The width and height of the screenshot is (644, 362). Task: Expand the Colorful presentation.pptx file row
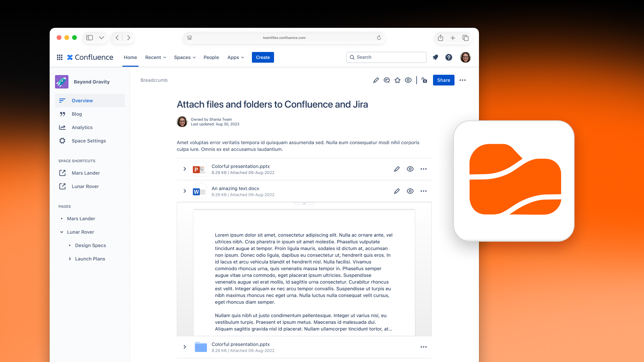[x=184, y=169]
